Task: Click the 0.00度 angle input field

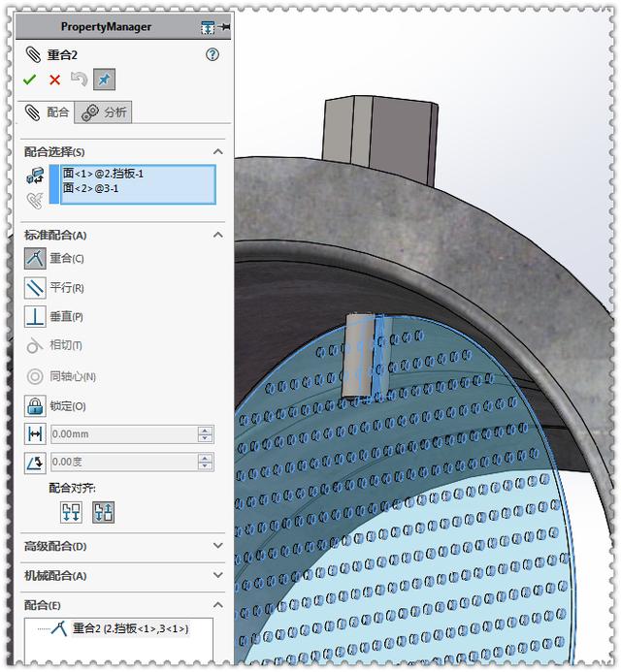Action: point(124,462)
